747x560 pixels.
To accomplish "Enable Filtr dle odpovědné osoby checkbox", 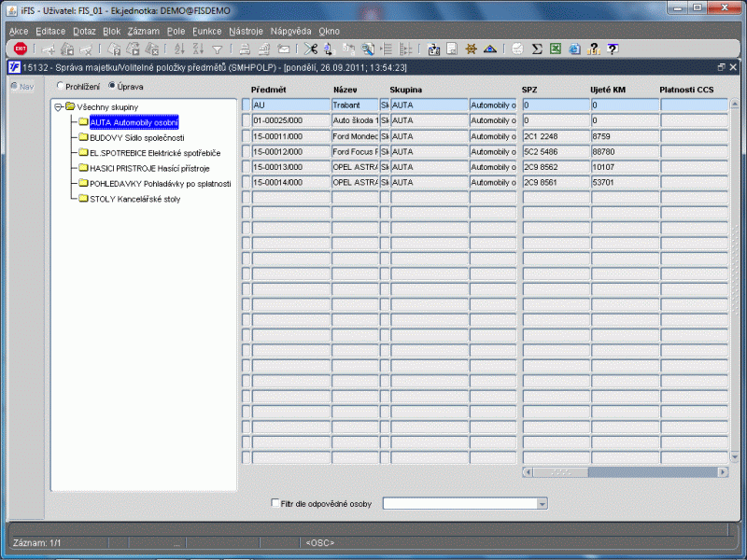I will [x=274, y=504].
